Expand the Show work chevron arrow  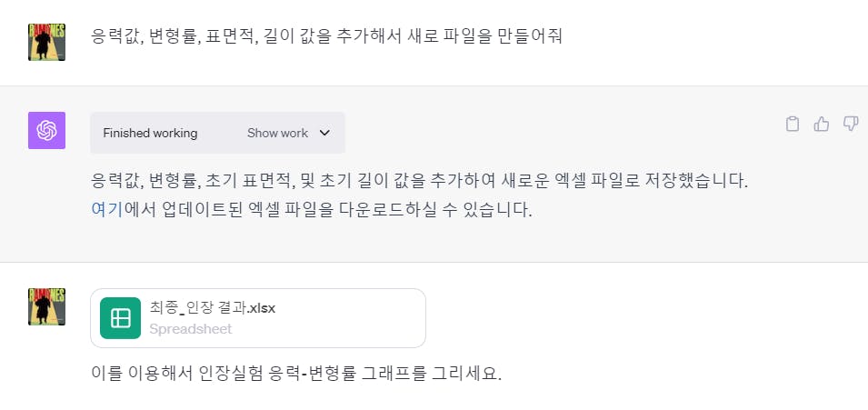[x=325, y=133]
